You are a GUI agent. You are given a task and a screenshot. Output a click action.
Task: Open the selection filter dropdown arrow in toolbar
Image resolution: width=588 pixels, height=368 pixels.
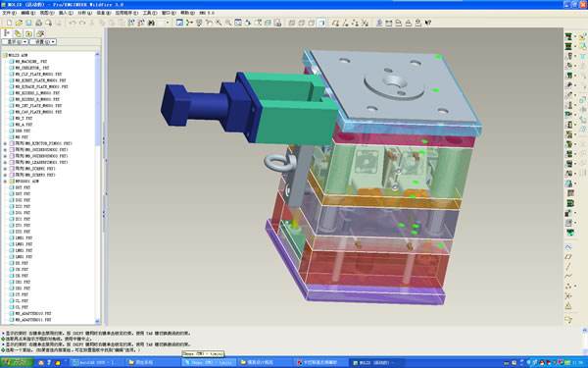(x=168, y=23)
